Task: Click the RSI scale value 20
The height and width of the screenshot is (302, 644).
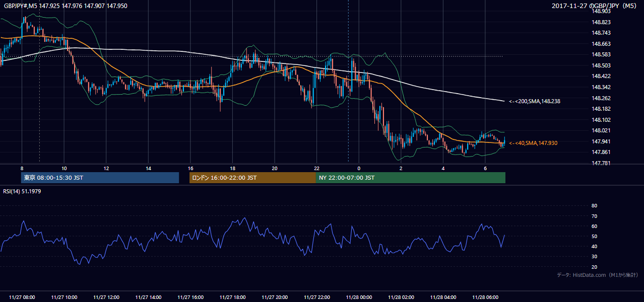Action: coord(594,267)
